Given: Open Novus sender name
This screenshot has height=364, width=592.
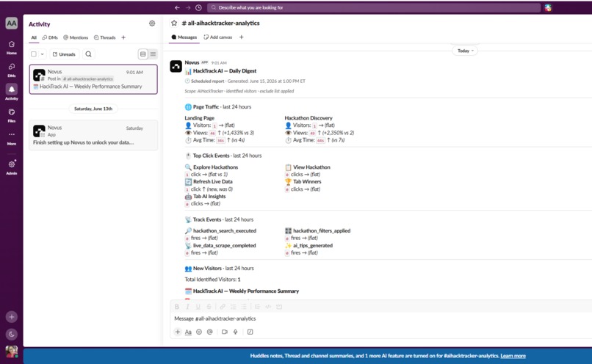Looking at the screenshot, I should point(192,62).
